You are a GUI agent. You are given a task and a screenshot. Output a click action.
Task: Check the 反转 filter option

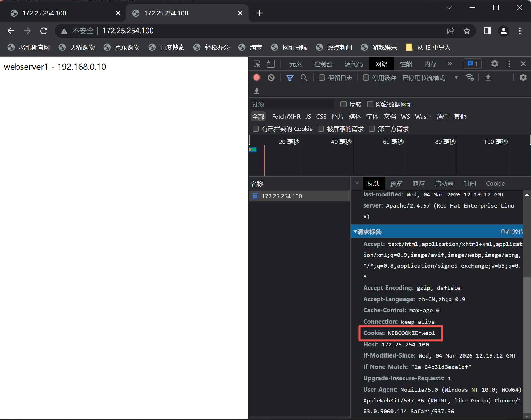(x=343, y=104)
